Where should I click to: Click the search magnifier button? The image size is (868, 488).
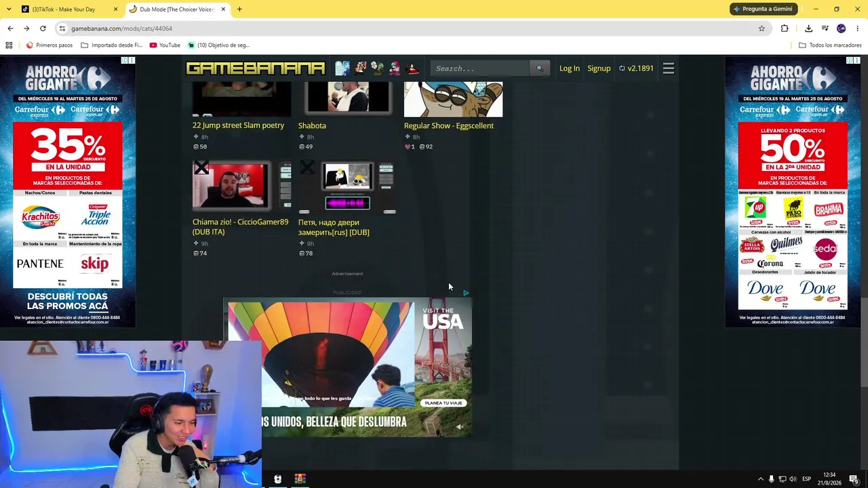[x=540, y=68]
